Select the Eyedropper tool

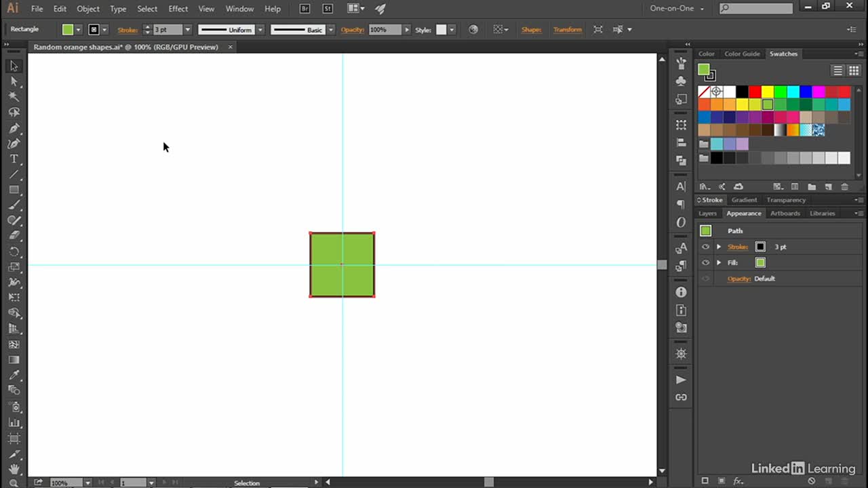(14, 375)
